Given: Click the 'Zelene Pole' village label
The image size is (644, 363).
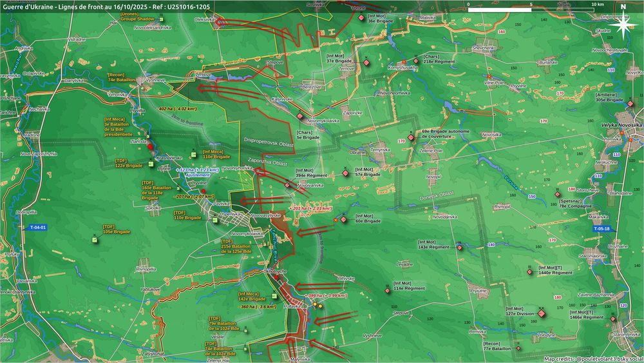Looking at the screenshot, I should coord(431,150).
